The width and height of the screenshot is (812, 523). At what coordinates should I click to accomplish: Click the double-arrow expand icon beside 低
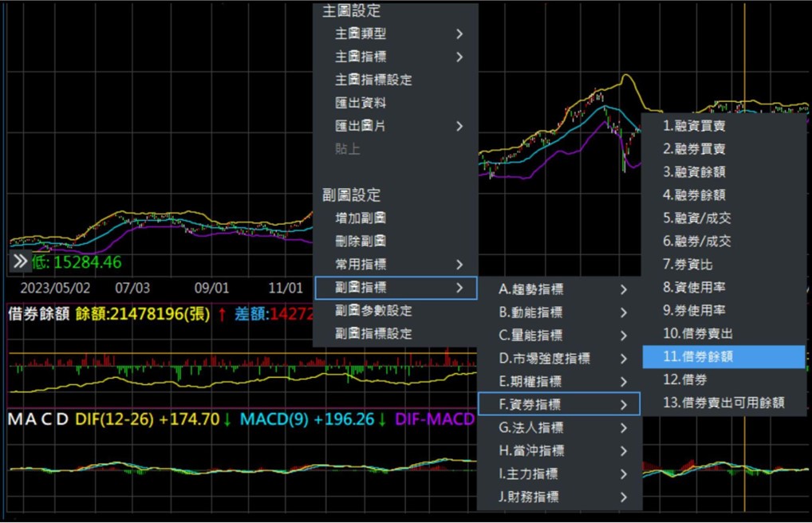coord(20,261)
